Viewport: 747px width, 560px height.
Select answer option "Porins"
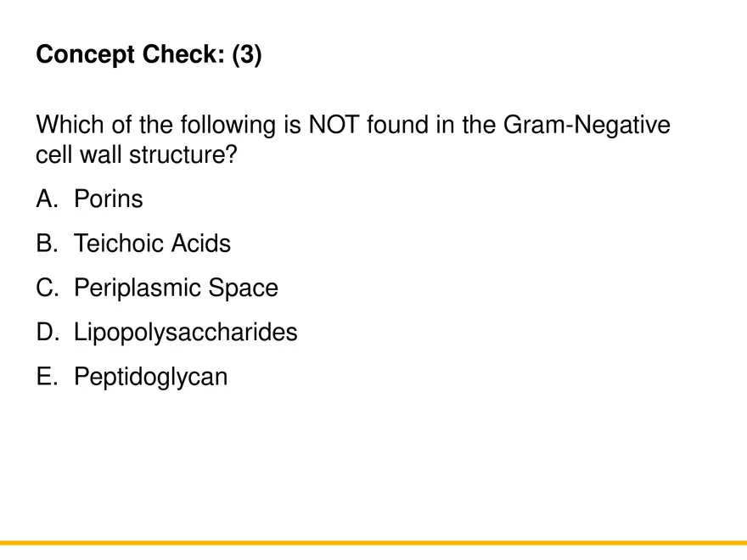point(109,199)
